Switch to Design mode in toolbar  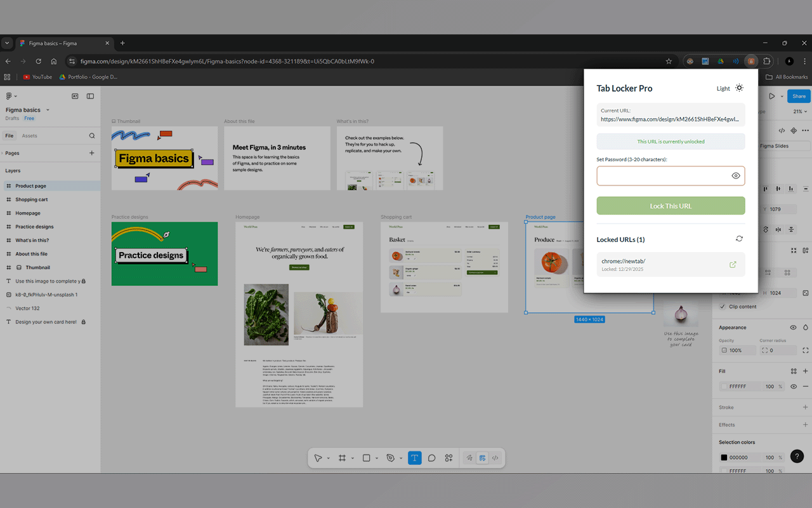pyautogui.click(x=483, y=458)
